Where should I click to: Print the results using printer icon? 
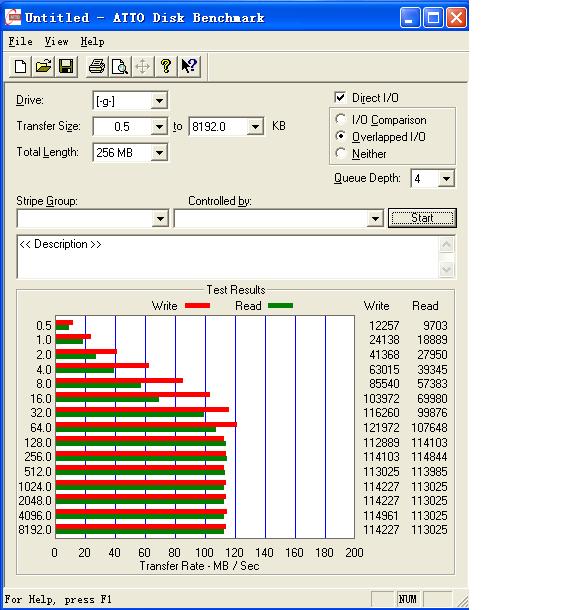tap(97, 67)
